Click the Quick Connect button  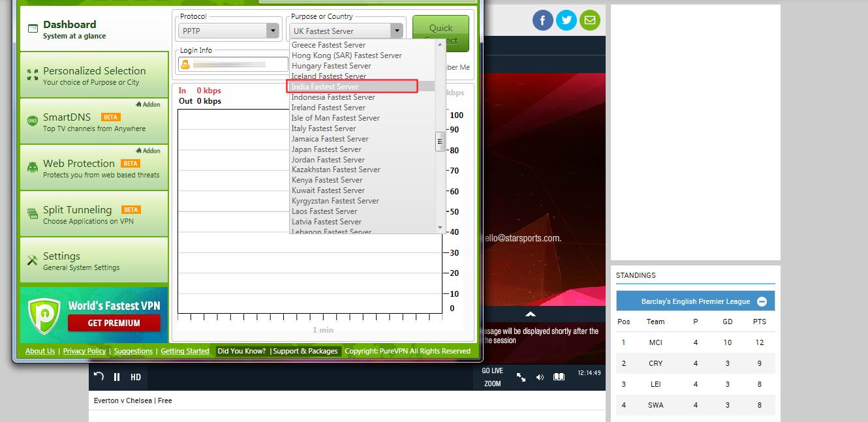pyautogui.click(x=441, y=33)
